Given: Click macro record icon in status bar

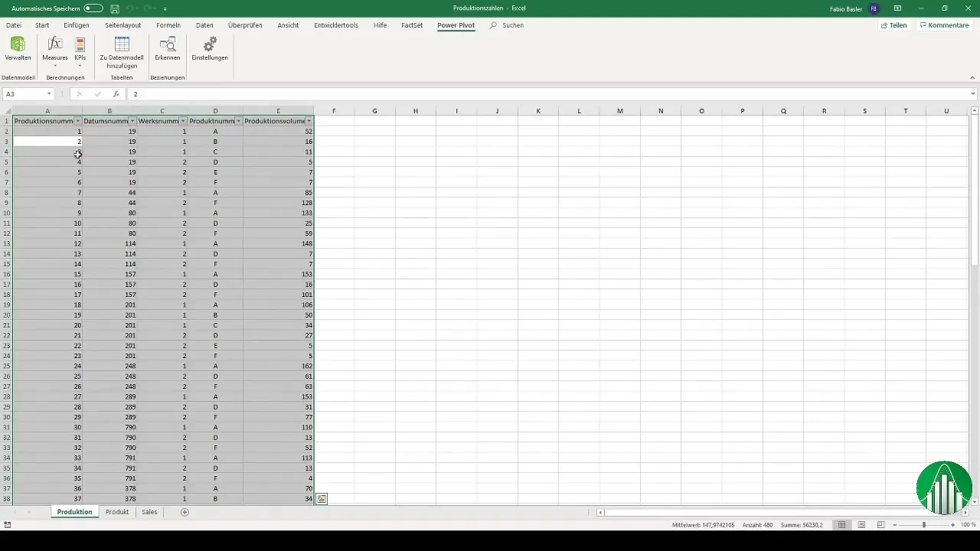Looking at the screenshot, I should coord(7,525).
